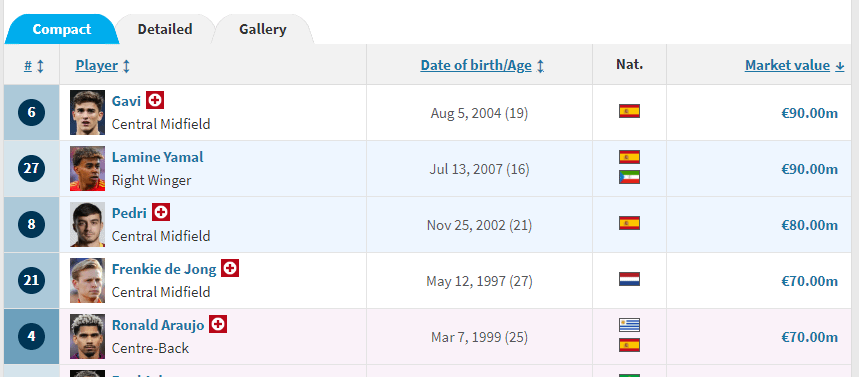Sort table by Player column header

[x=96, y=66]
